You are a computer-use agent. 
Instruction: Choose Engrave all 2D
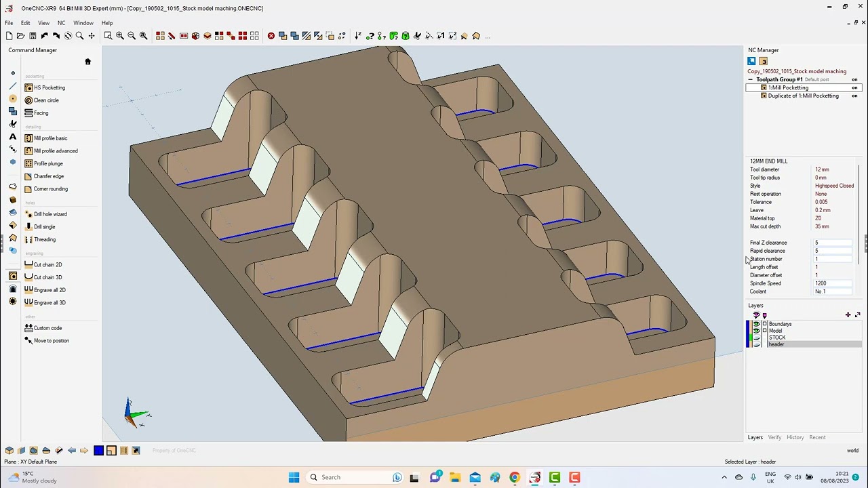(45, 290)
